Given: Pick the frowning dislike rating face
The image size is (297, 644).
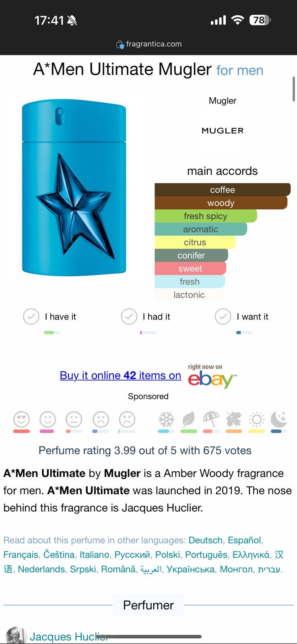Looking at the screenshot, I should [101, 419].
